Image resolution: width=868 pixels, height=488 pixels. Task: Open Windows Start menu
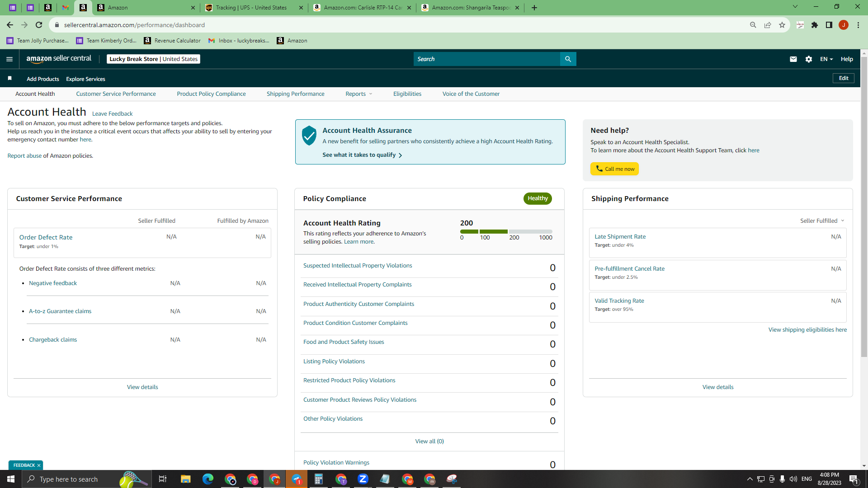coord(11,479)
